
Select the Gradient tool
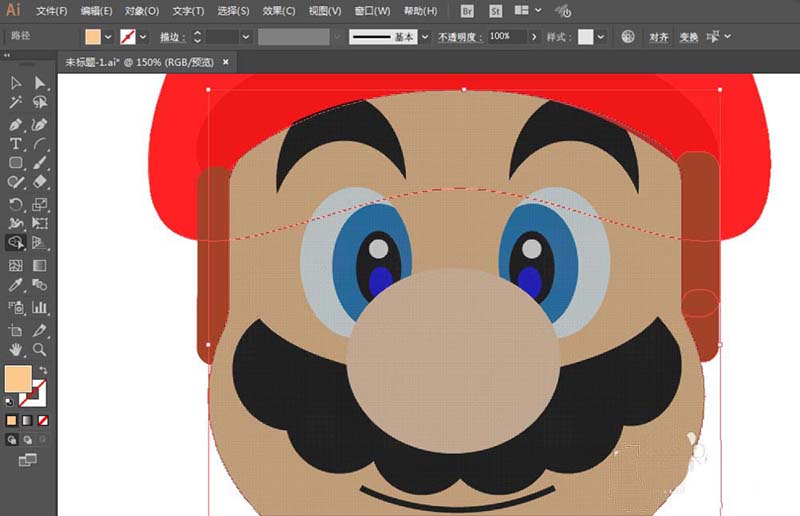(x=39, y=265)
